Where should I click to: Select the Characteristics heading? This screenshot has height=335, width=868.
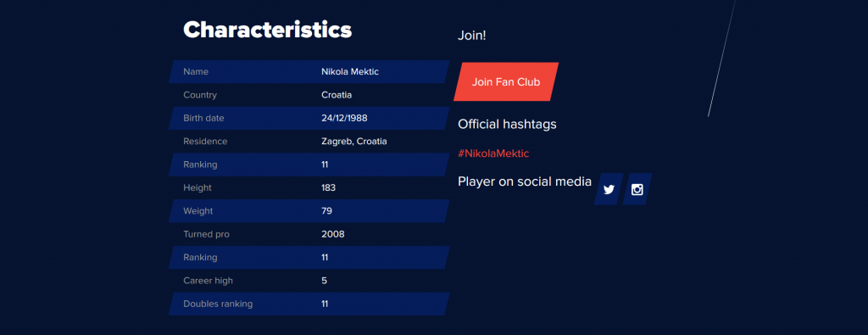pyautogui.click(x=267, y=30)
